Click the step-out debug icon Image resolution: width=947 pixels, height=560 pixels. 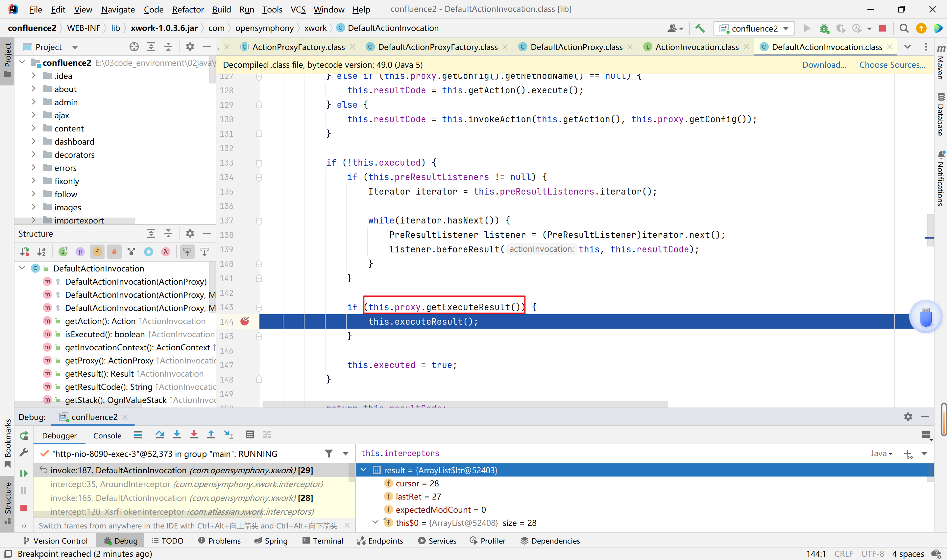tap(211, 435)
